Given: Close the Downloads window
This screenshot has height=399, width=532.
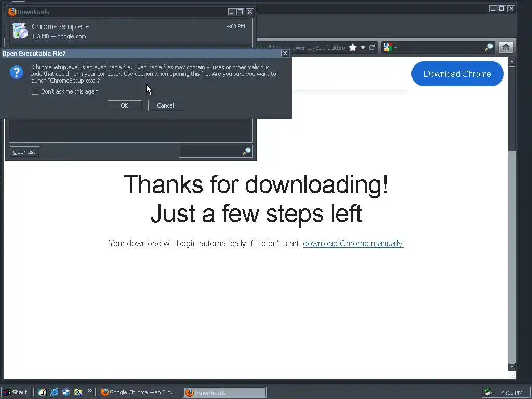Looking at the screenshot, I should tap(250, 12).
